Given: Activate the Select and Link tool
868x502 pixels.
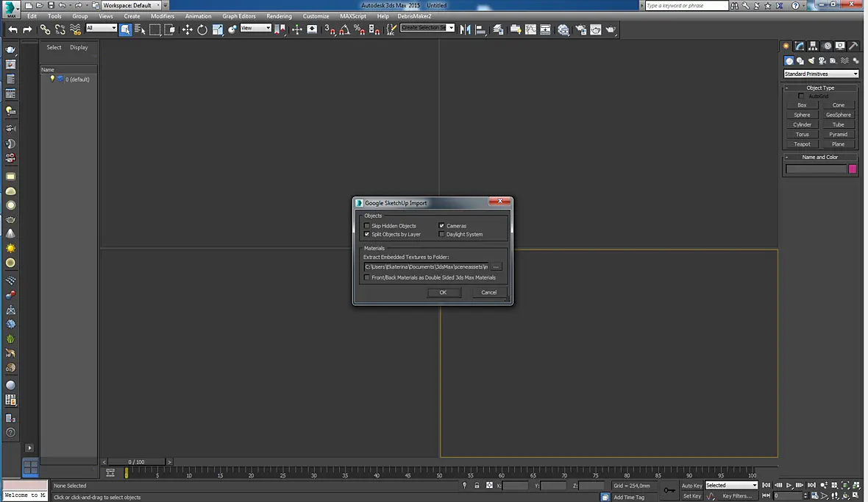Looking at the screenshot, I should (45, 30).
